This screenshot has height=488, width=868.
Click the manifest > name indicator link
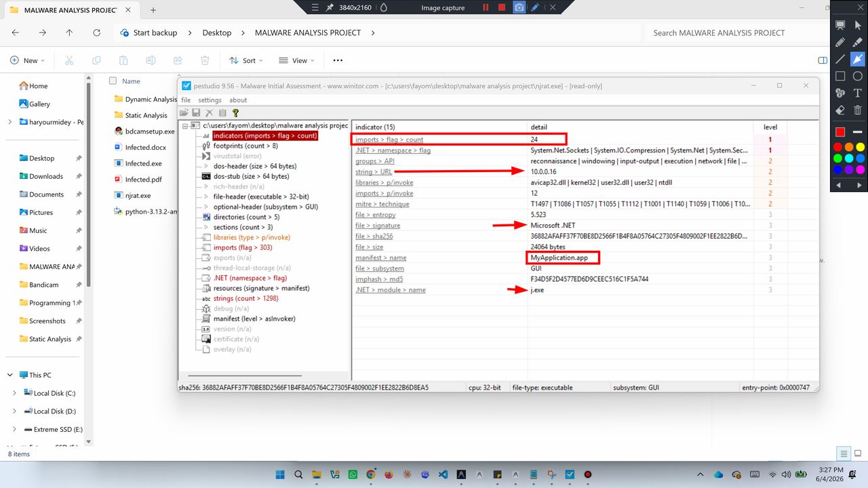[380, 258]
